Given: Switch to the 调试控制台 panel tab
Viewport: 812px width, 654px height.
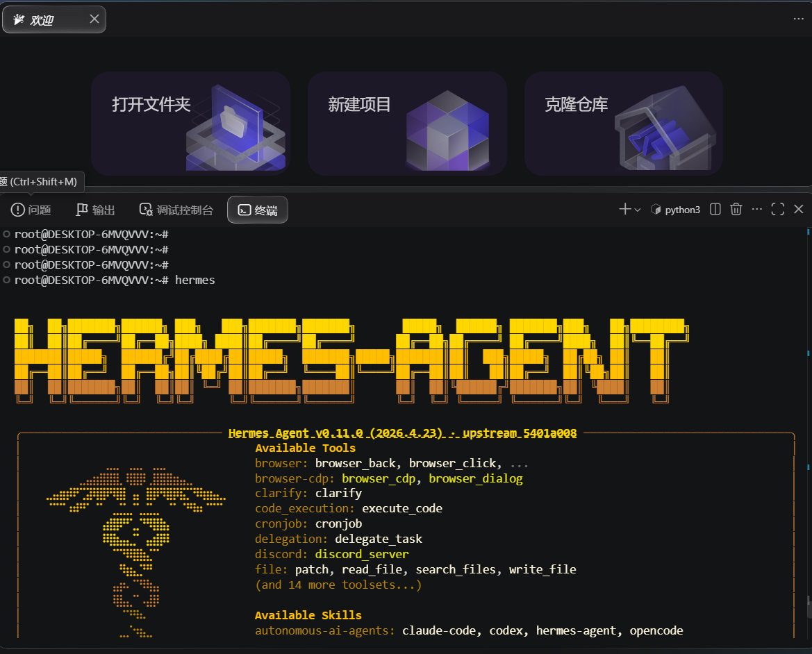Looking at the screenshot, I should click(176, 210).
